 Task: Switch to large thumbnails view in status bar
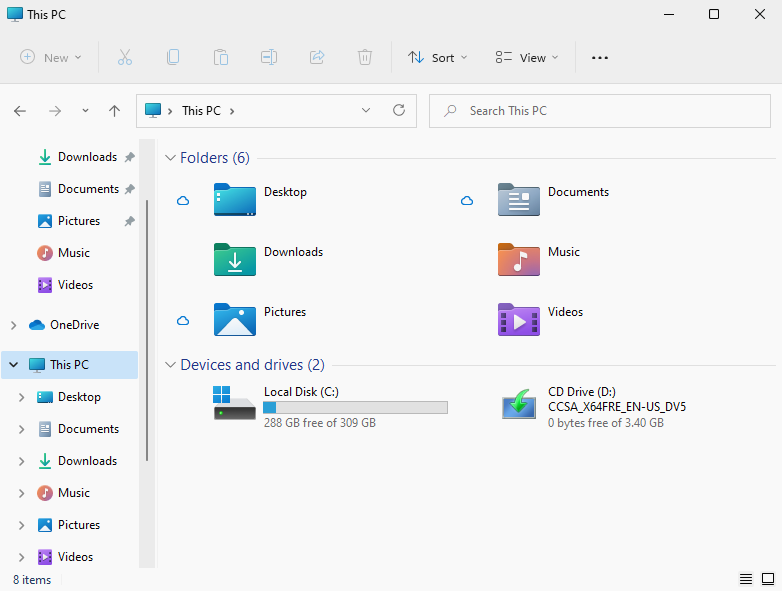pos(768,579)
